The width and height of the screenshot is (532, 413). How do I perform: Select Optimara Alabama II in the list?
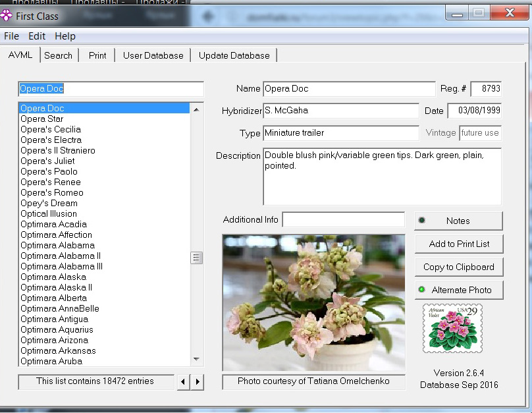[x=105, y=256]
